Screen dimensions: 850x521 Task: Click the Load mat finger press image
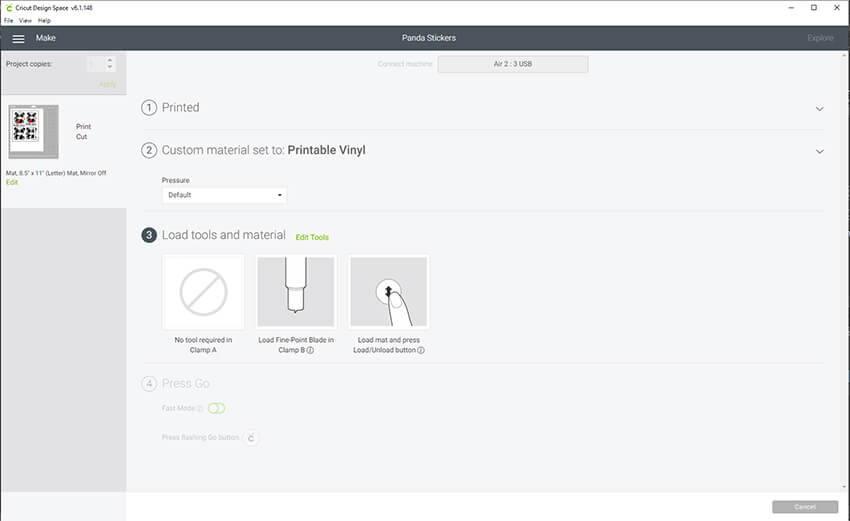click(389, 292)
